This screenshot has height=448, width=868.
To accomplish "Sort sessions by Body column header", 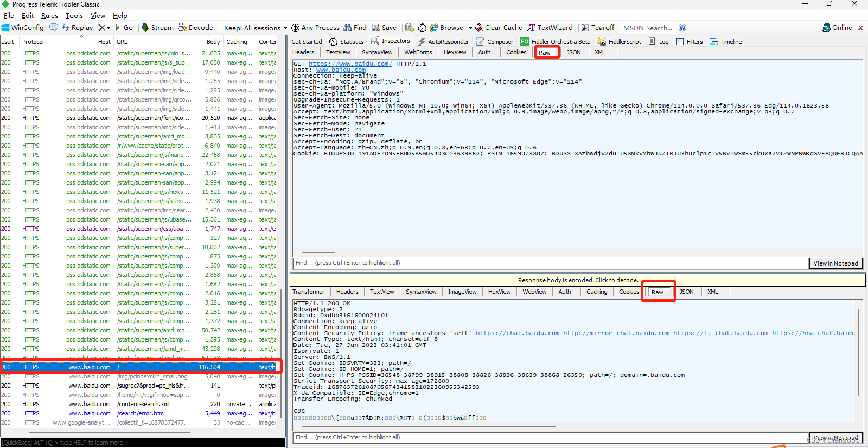I will (213, 42).
